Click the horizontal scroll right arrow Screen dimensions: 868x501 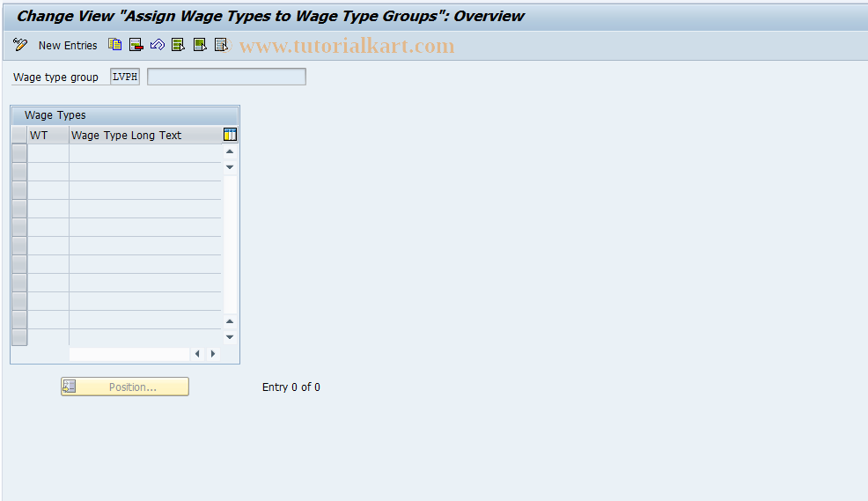tap(213, 354)
